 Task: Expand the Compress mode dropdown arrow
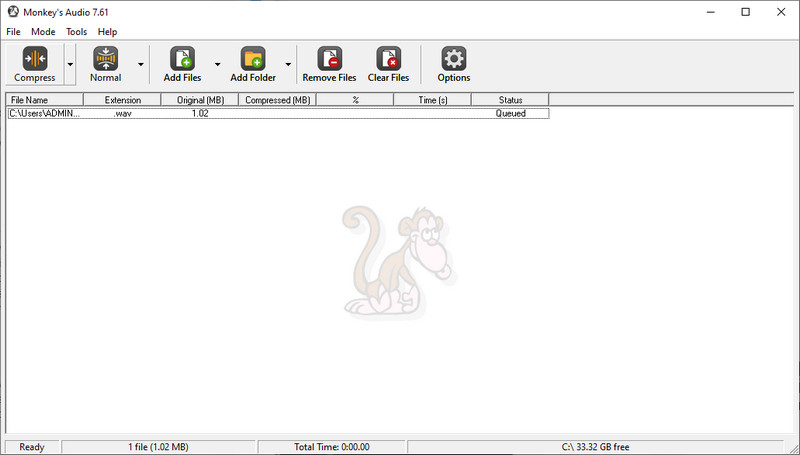tap(69, 64)
